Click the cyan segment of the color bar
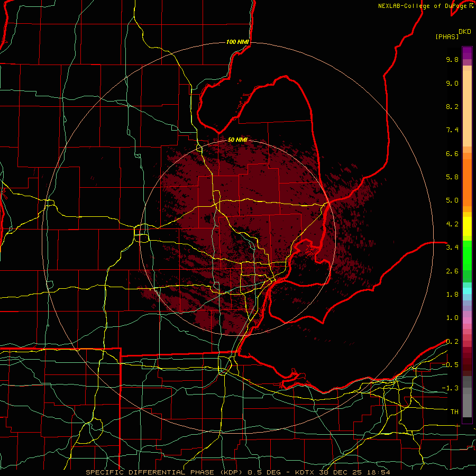 tap(467, 291)
